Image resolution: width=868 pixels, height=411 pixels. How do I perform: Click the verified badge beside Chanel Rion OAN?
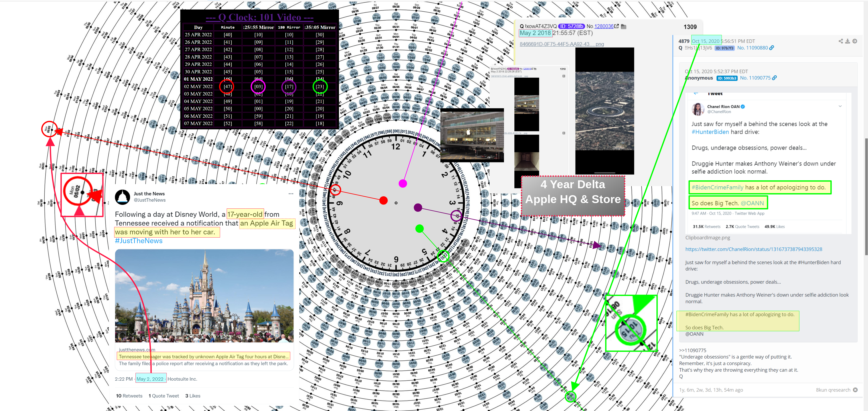[743, 107]
